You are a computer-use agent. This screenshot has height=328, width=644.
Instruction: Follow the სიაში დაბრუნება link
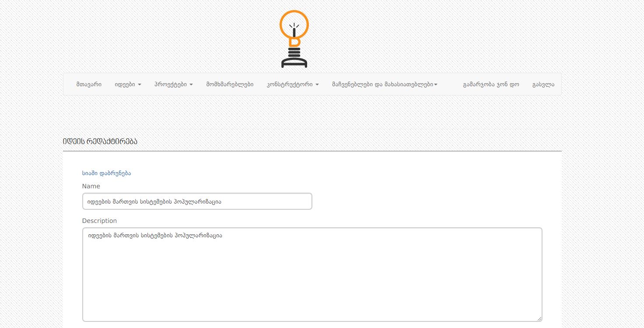[106, 173]
